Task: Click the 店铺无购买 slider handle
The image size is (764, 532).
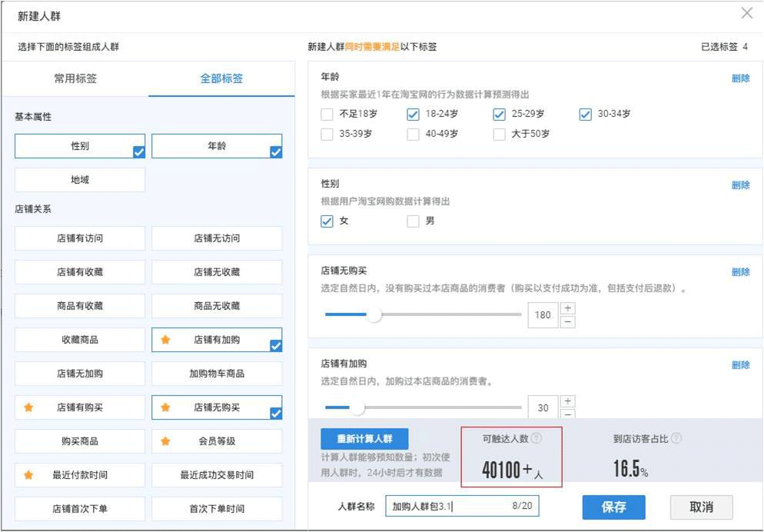Action: point(374,314)
